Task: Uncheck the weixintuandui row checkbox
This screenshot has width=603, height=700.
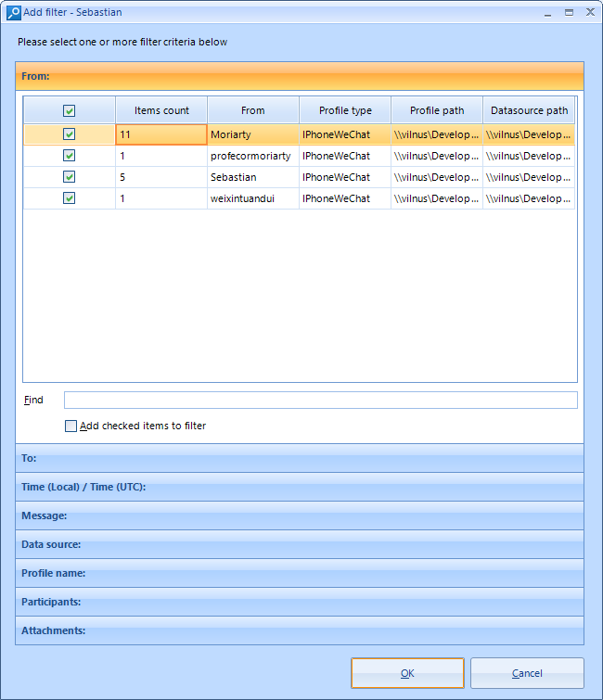Action: (69, 198)
